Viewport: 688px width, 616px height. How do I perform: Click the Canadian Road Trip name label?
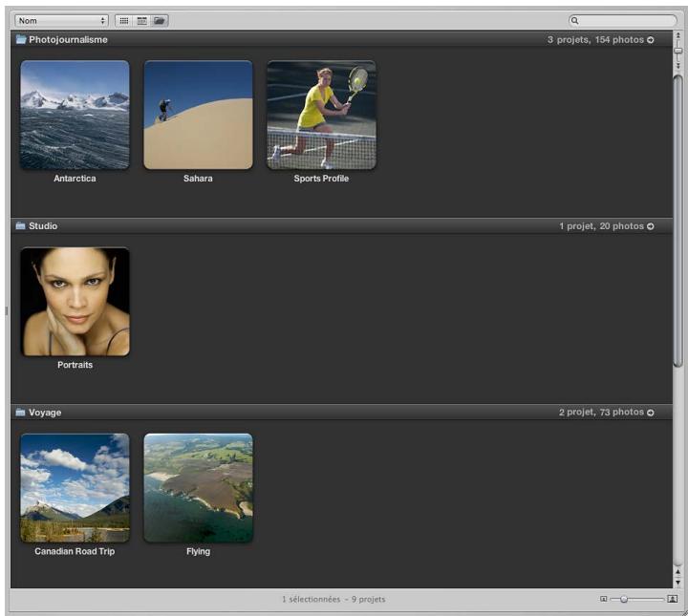pos(75,551)
